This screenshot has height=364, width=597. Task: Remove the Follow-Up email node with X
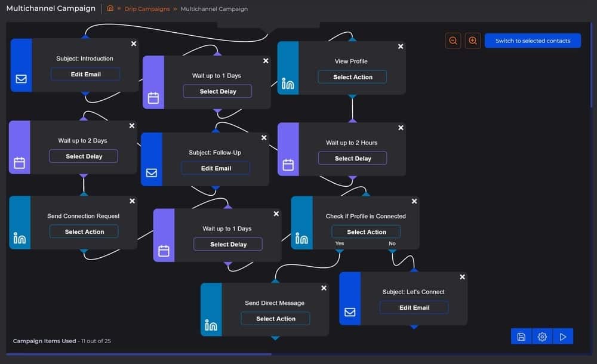click(264, 138)
